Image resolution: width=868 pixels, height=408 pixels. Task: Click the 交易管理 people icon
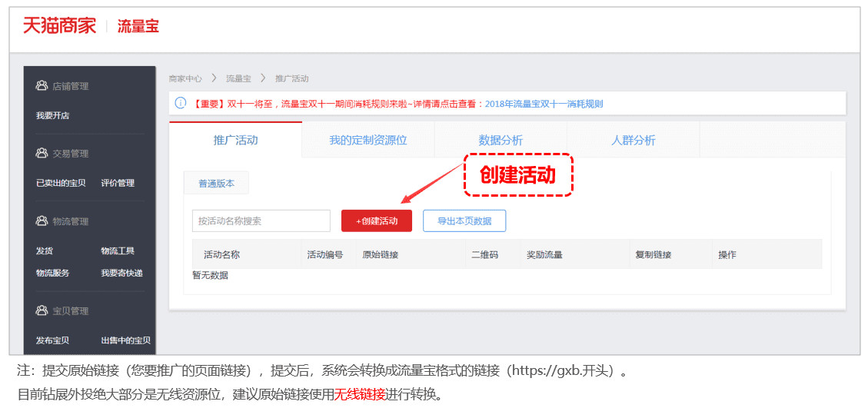[x=42, y=154]
